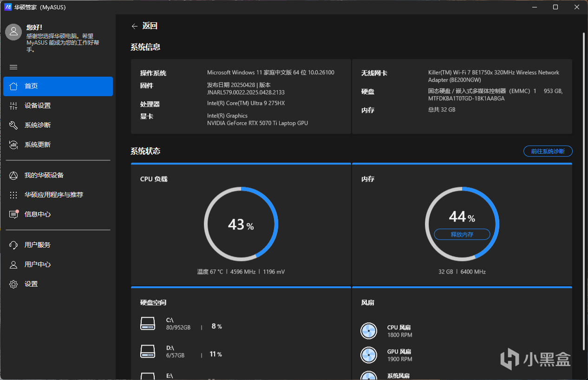Click the 系统状态 heading
Viewport: 588px width, 380px height.
point(146,151)
